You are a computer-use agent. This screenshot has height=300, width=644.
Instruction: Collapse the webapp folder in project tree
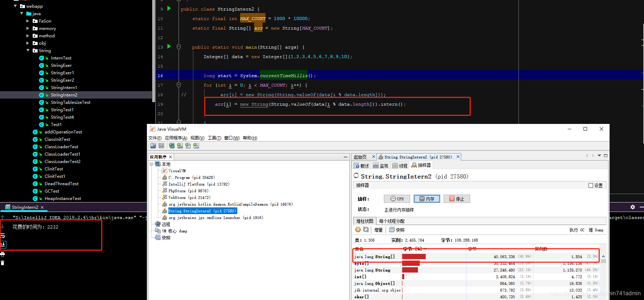(15, 6)
